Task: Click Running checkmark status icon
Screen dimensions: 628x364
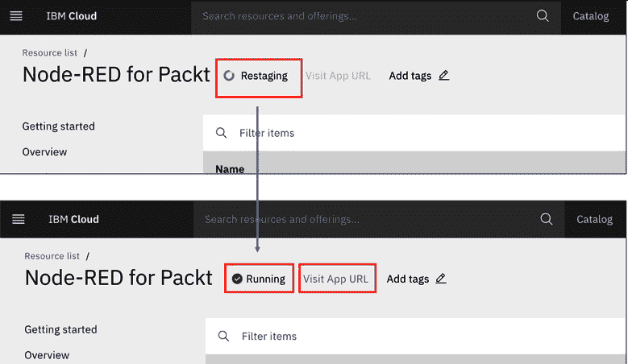Action: coord(237,279)
